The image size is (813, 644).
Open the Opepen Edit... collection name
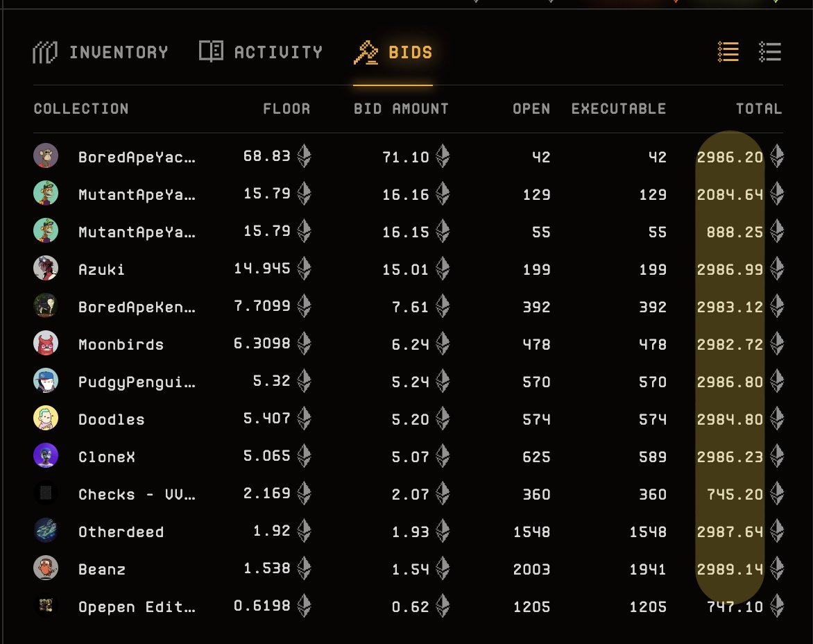pos(137,607)
